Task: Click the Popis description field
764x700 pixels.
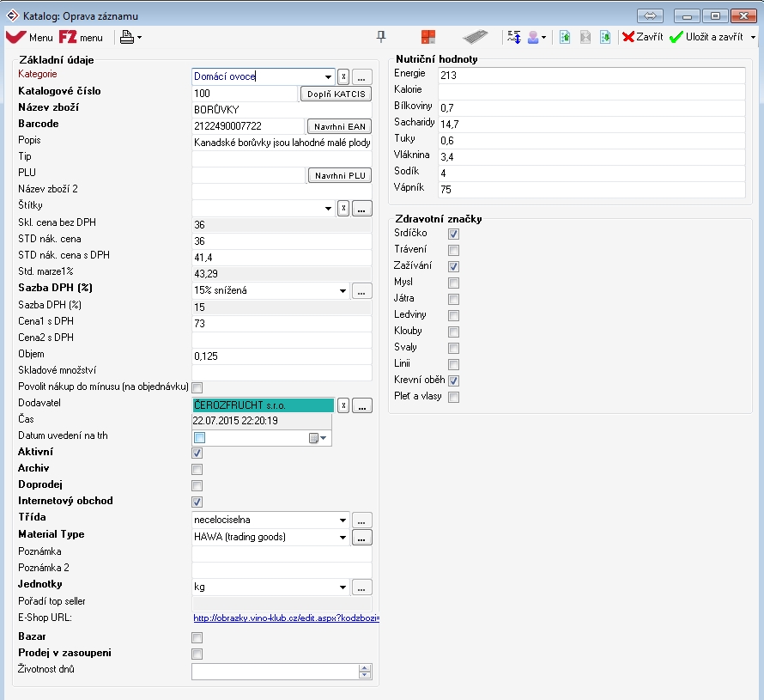Action: [x=282, y=143]
